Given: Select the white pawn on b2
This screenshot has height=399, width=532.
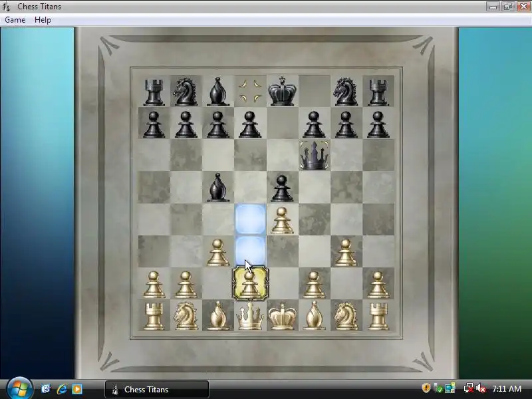Looking at the screenshot, I should (186, 285).
